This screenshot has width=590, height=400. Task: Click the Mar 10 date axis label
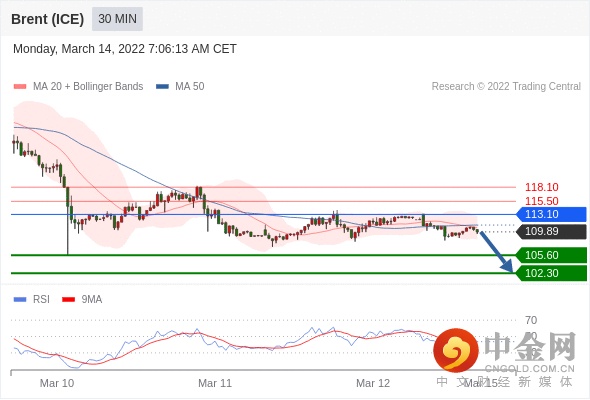pos(57,383)
